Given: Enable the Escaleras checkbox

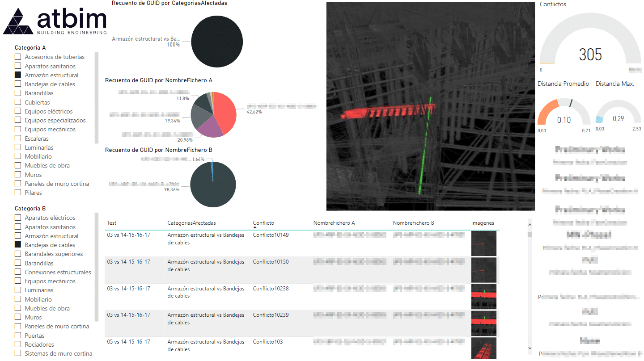Looking at the screenshot, I should (18, 139).
